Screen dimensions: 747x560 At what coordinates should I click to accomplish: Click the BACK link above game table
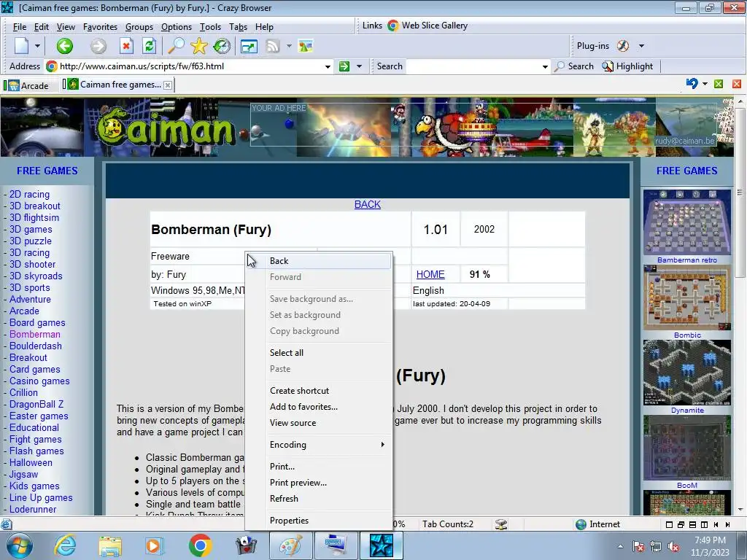[x=368, y=204]
